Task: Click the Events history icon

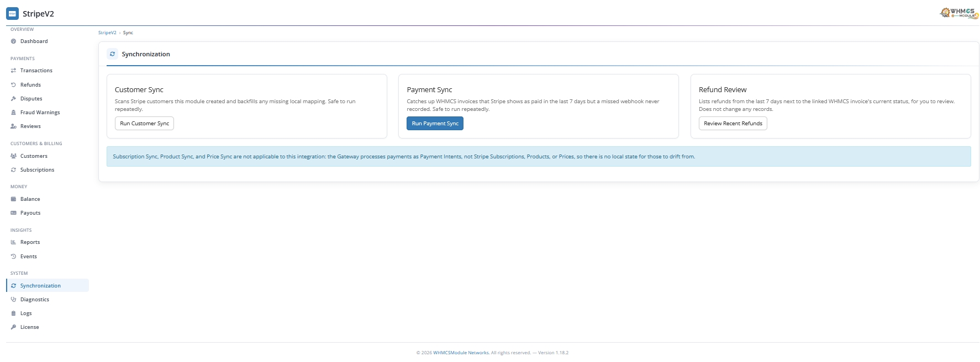Action: (x=13, y=257)
